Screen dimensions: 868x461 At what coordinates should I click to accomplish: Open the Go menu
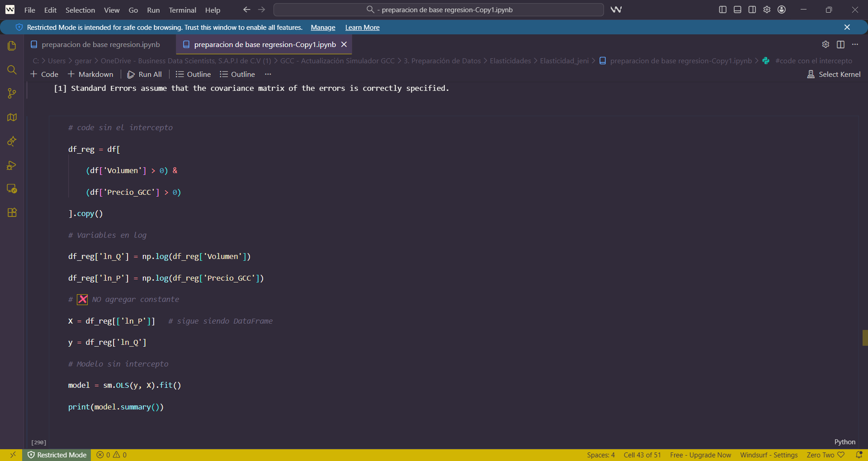(x=133, y=10)
